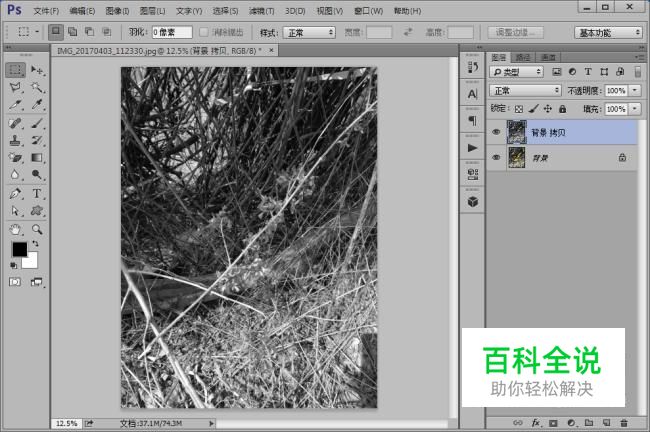Swap foreground and background colors
The image size is (650, 432).
point(36,244)
